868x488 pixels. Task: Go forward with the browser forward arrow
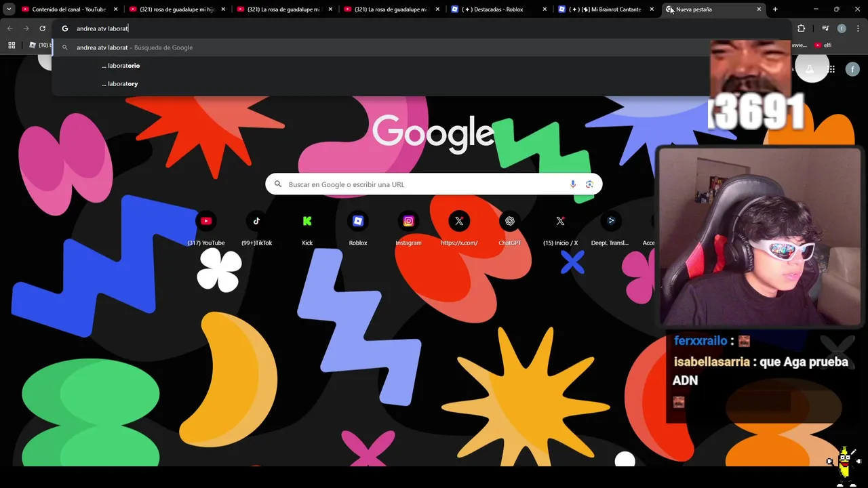pyautogui.click(x=26, y=28)
